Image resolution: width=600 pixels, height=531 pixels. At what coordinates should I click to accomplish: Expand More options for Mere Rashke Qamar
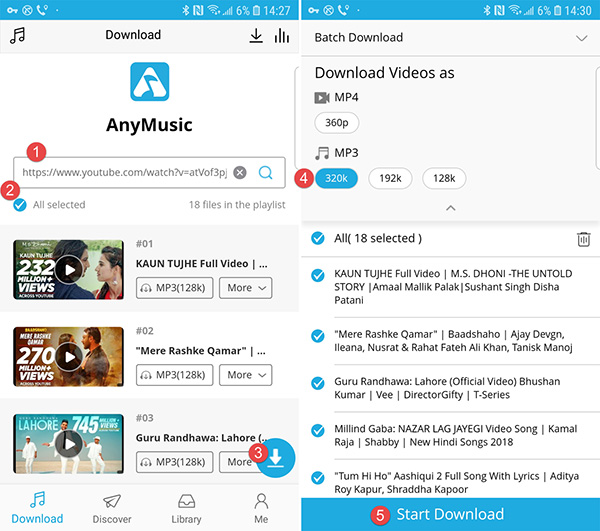click(x=246, y=375)
